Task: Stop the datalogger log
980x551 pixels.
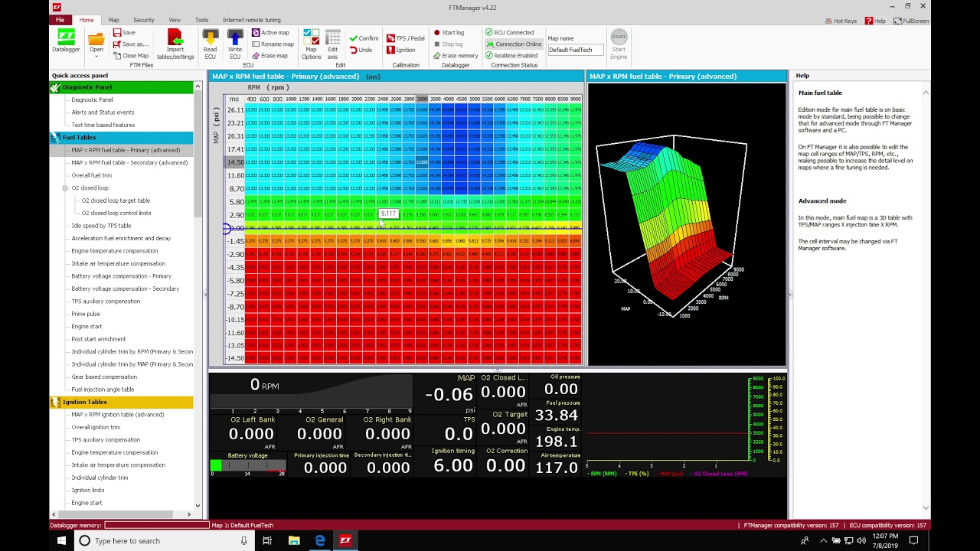Action: click(448, 44)
